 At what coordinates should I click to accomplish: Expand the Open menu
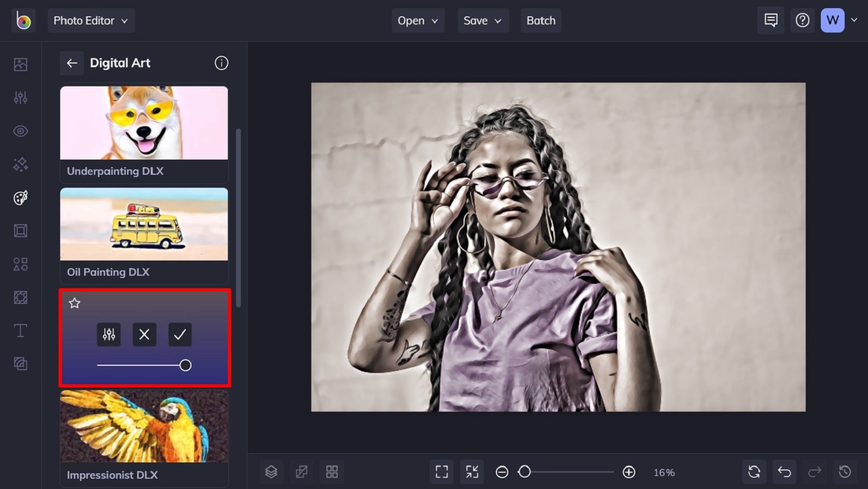pos(418,21)
